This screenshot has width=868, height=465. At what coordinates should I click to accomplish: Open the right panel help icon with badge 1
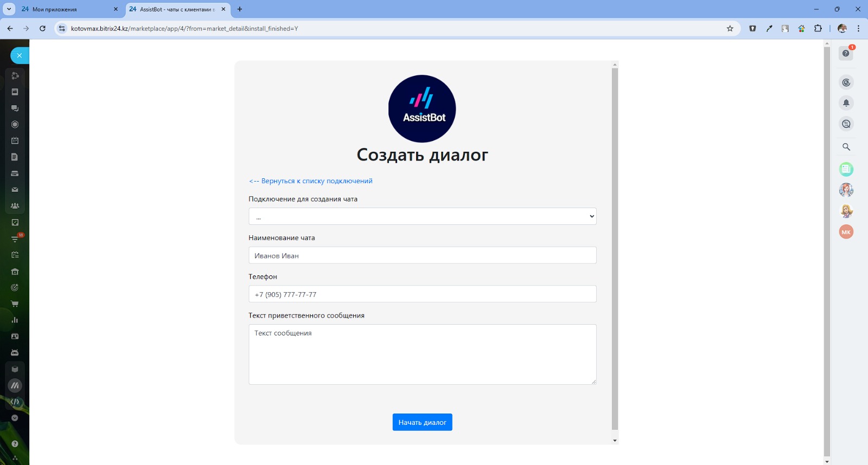click(x=846, y=53)
